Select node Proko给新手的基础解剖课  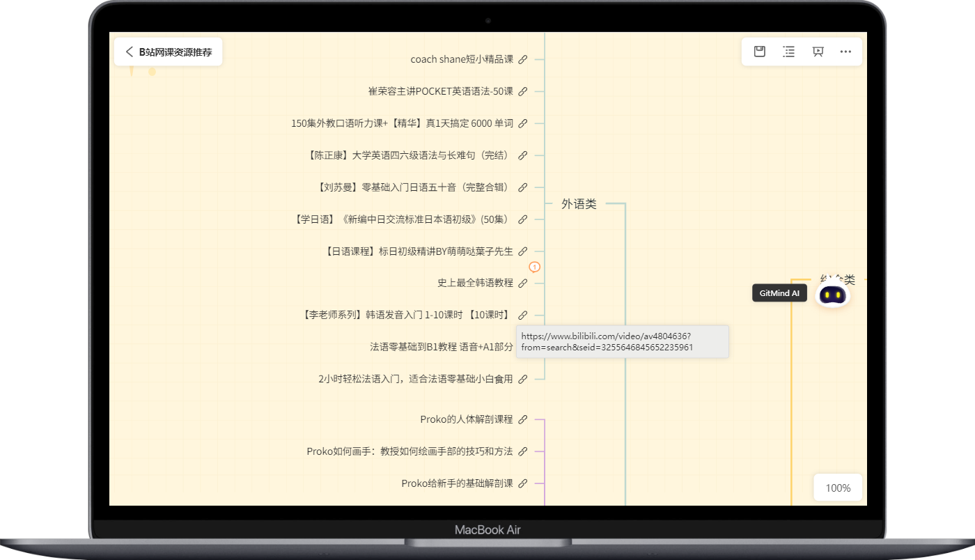click(x=457, y=483)
